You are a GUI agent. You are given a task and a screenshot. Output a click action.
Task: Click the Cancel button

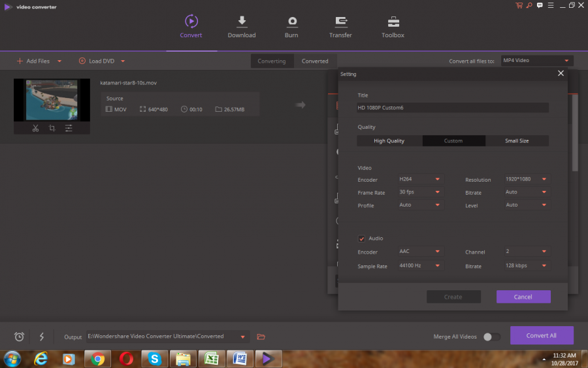point(523,297)
